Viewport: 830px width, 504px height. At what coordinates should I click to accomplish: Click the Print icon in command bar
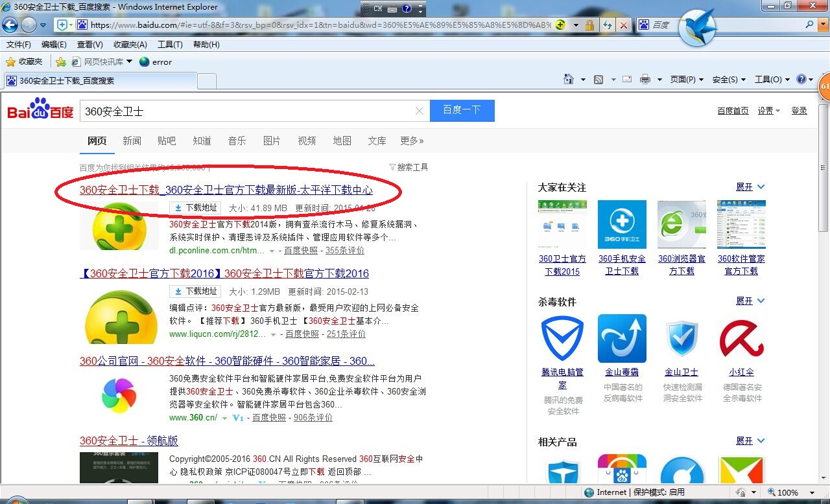(645, 79)
